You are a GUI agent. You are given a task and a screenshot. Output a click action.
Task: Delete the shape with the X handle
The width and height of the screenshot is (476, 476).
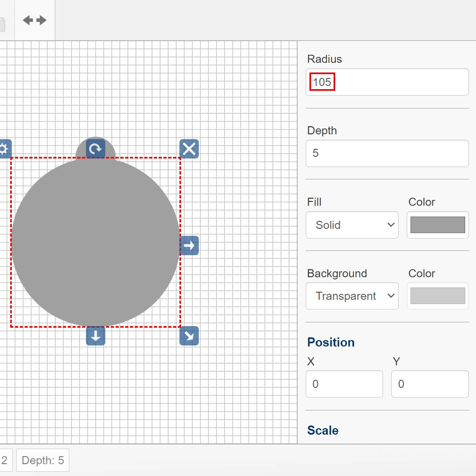coord(189,149)
